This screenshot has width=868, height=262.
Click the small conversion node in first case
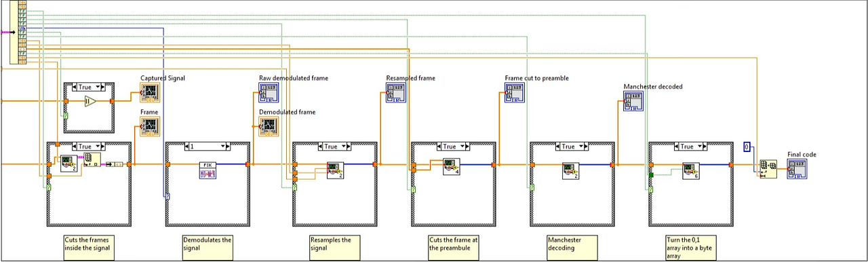(x=115, y=164)
